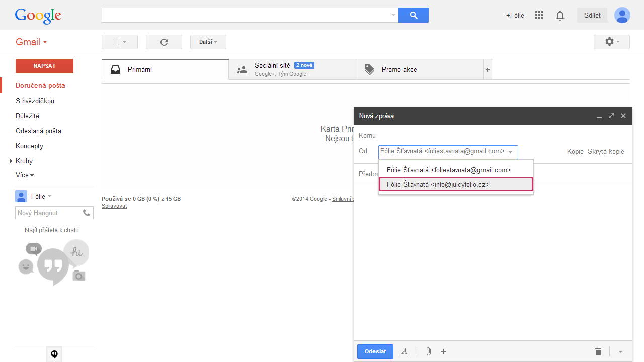Image resolution: width=644 pixels, height=362 pixels.
Task: Click Fólie chat avatar in sidebar
Action: [21, 196]
